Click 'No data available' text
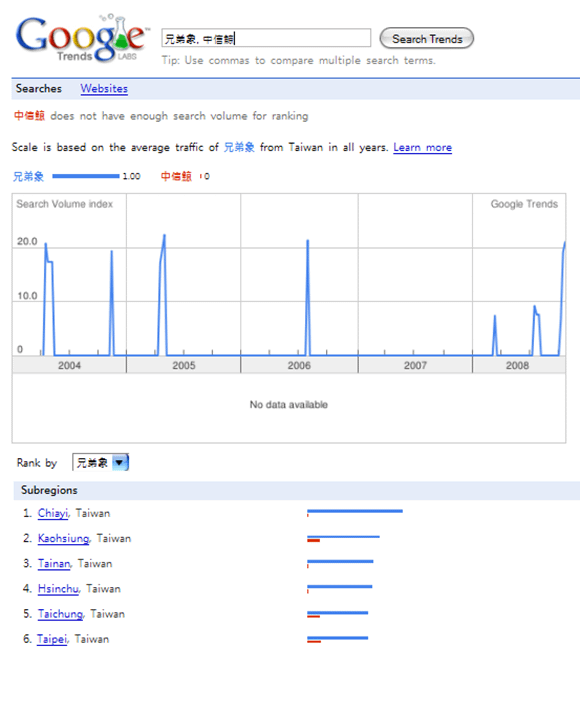The height and width of the screenshot is (713, 580). point(289,405)
